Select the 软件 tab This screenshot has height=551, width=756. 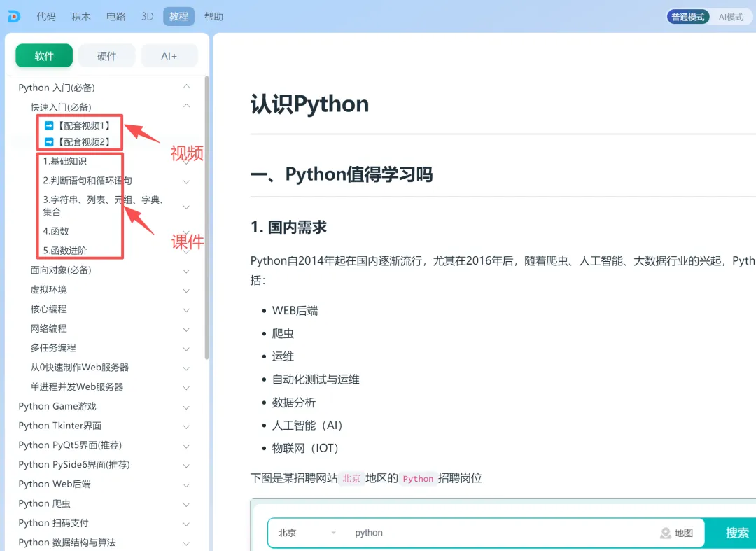[x=44, y=56]
